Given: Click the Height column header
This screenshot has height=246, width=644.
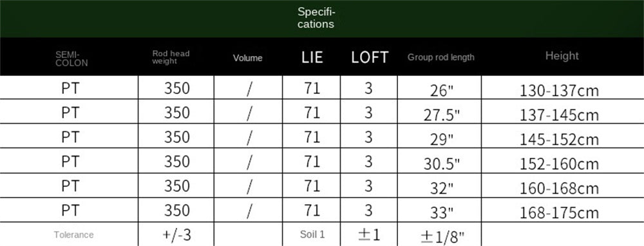Looking at the screenshot, I should click(562, 56).
